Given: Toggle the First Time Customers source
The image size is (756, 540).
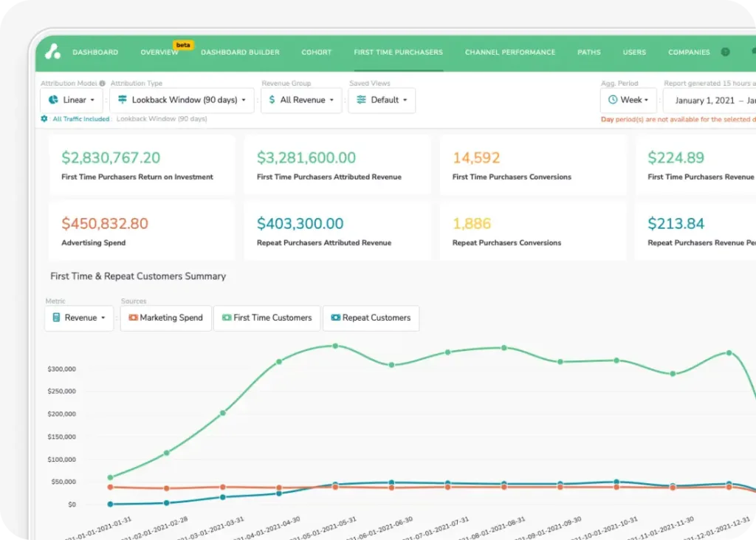Looking at the screenshot, I should click(267, 318).
